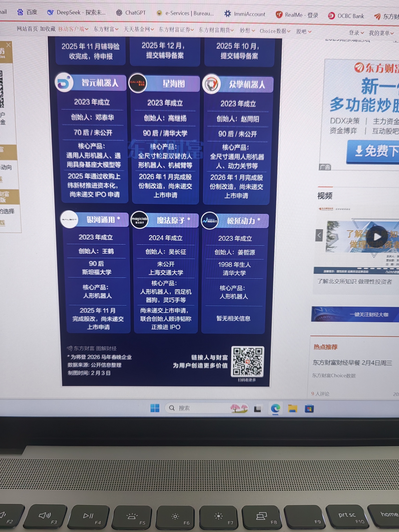Image resolution: width=399 pixels, height=532 pixels.
Task: Click the Windows taskbar 搜索 box
Action: coord(206,408)
